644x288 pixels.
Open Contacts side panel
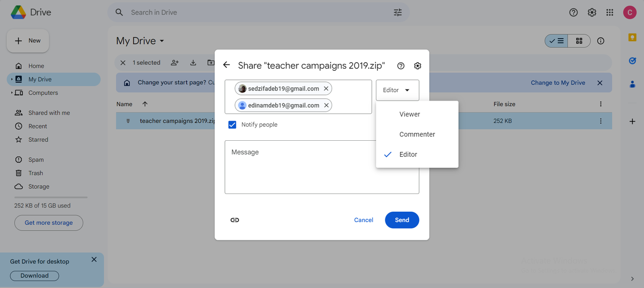[x=632, y=84]
